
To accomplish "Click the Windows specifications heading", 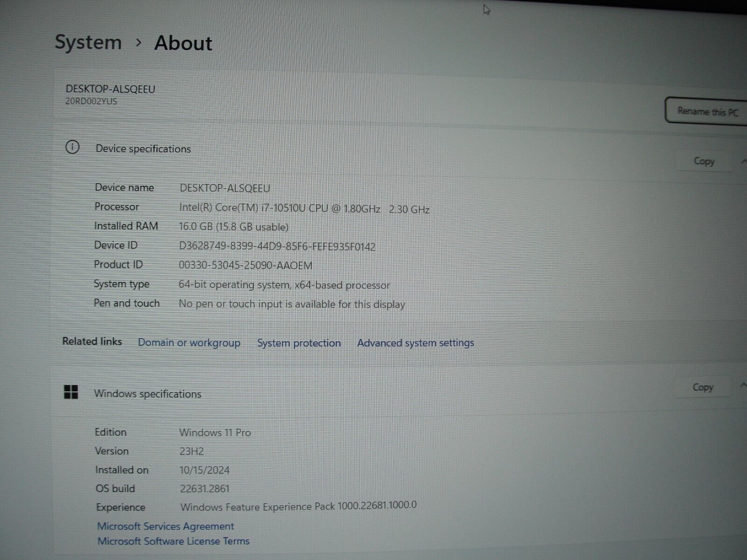I will coord(148,394).
